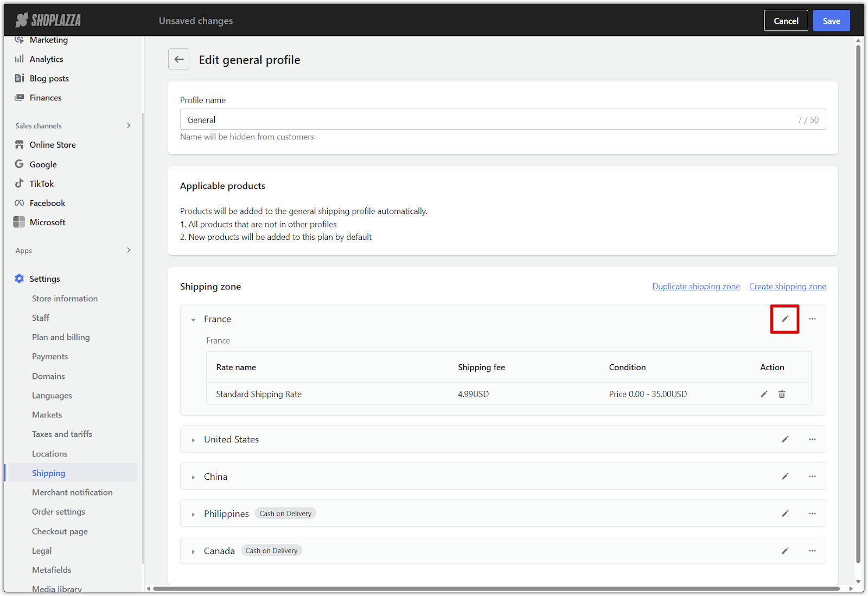Expand the United States shipping zone
This screenshot has height=596, width=868.
click(x=193, y=440)
